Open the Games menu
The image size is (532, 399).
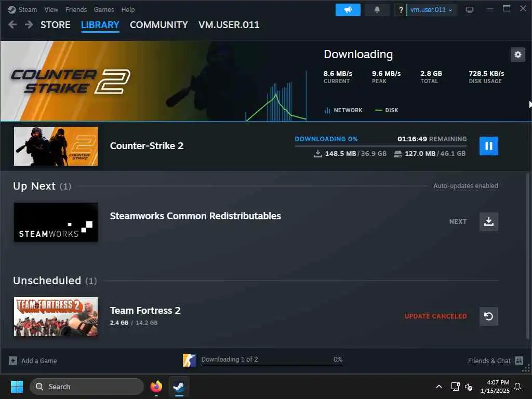click(x=104, y=9)
